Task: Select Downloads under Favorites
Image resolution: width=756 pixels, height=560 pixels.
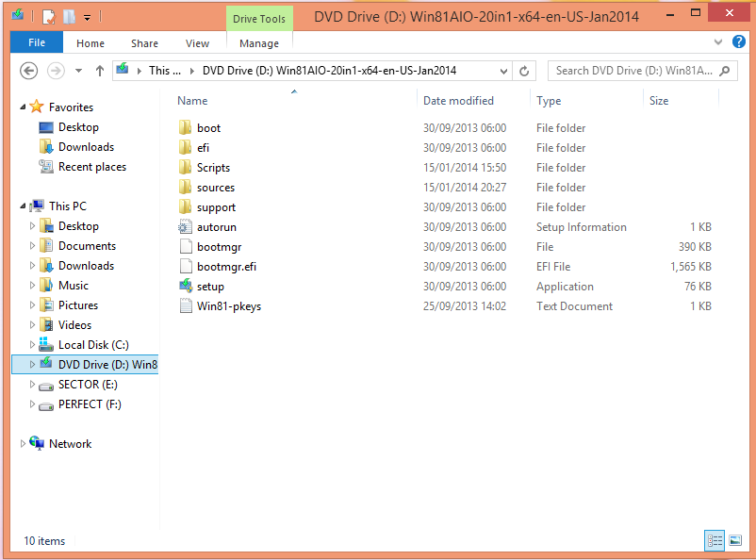Action: coord(87,147)
